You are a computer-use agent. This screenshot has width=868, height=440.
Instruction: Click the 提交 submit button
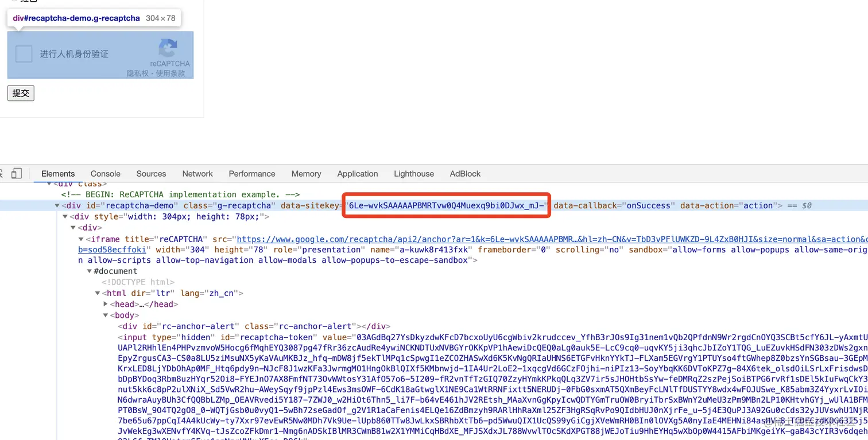[21, 93]
